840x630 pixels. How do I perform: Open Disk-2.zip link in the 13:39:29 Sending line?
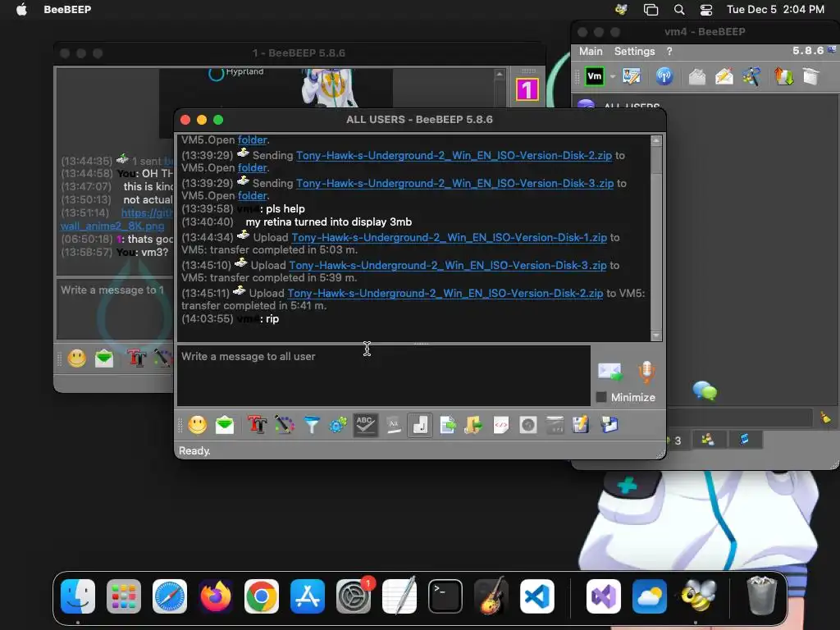pos(454,155)
